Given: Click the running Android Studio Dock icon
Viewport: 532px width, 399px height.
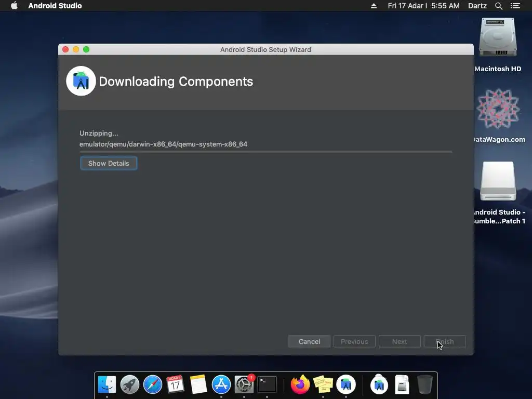Looking at the screenshot, I should [x=345, y=385].
